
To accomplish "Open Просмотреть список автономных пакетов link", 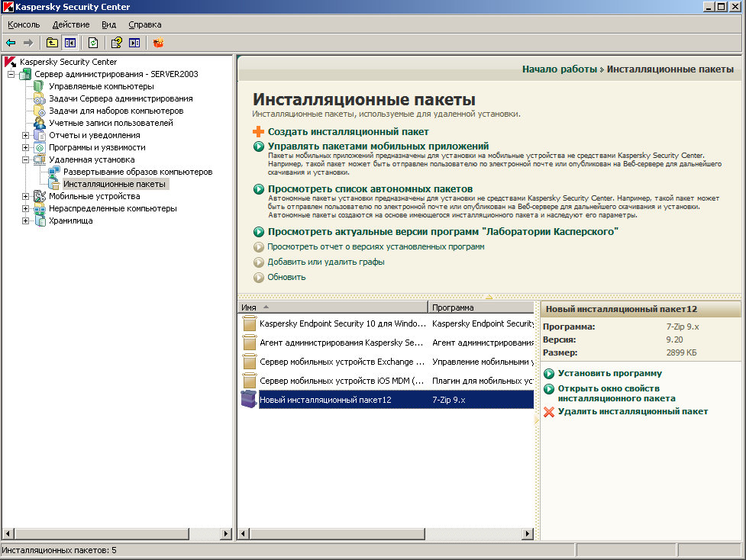I will click(370, 189).
